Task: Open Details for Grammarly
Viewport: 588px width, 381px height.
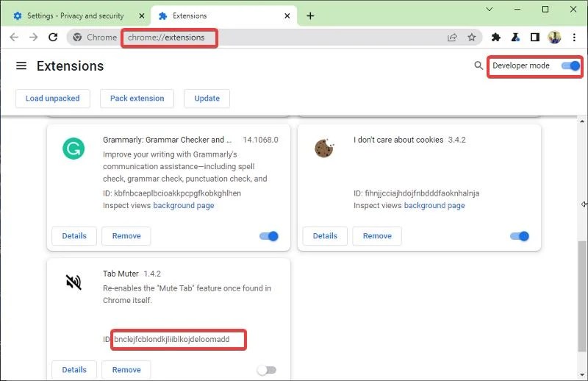Action: click(x=74, y=236)
